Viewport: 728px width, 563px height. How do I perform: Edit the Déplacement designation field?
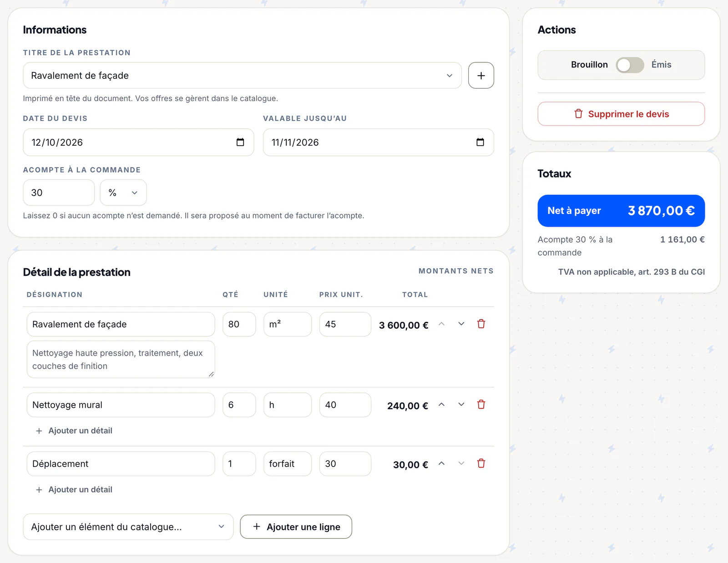pos(121,464)
